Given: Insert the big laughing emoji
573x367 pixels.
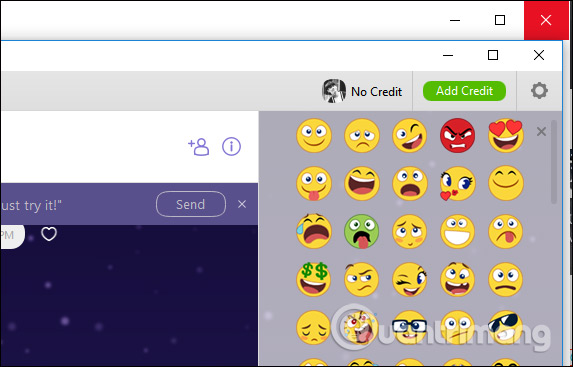Looking at the screenshot, I should 362,184.
